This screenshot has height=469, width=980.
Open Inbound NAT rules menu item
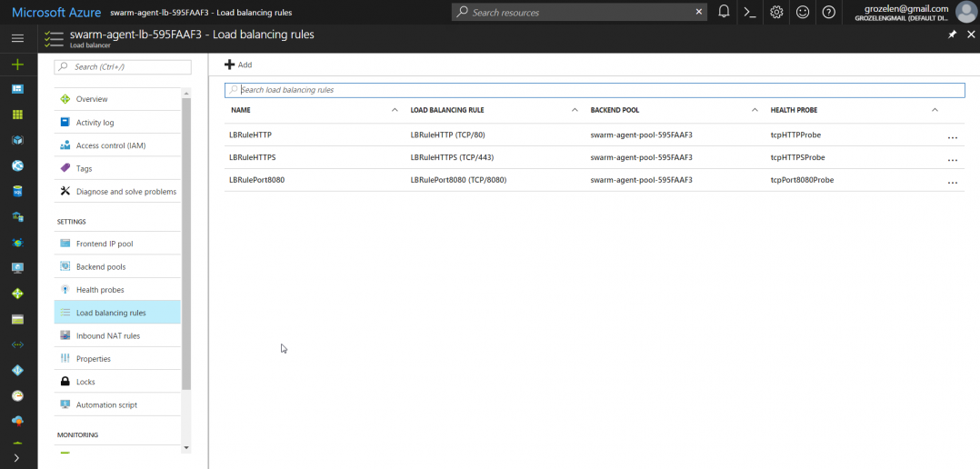point(107,335)
